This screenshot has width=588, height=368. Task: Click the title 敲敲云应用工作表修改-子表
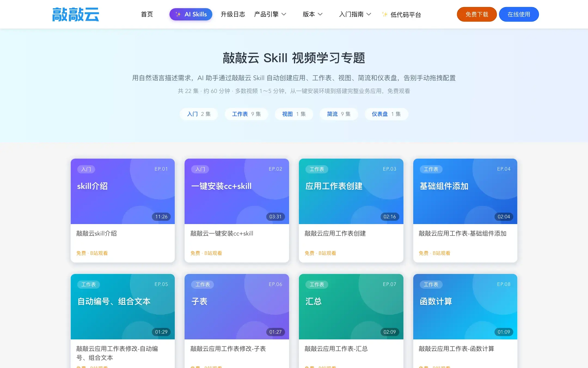(x=228, y=349)
